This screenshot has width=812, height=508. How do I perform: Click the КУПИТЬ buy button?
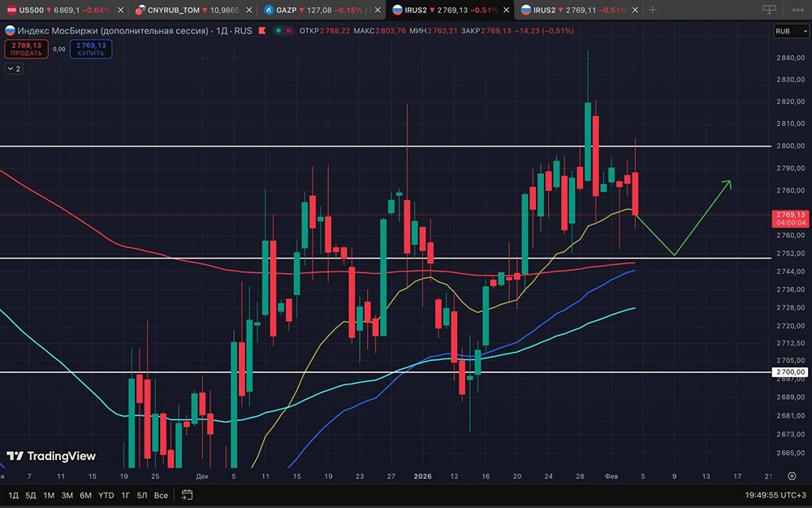point(91,49)
